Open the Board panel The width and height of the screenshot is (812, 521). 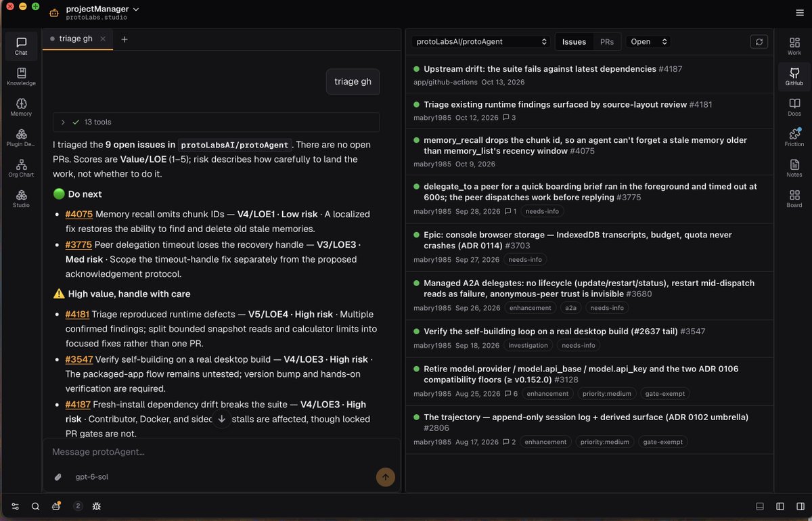tap(794, 198)
